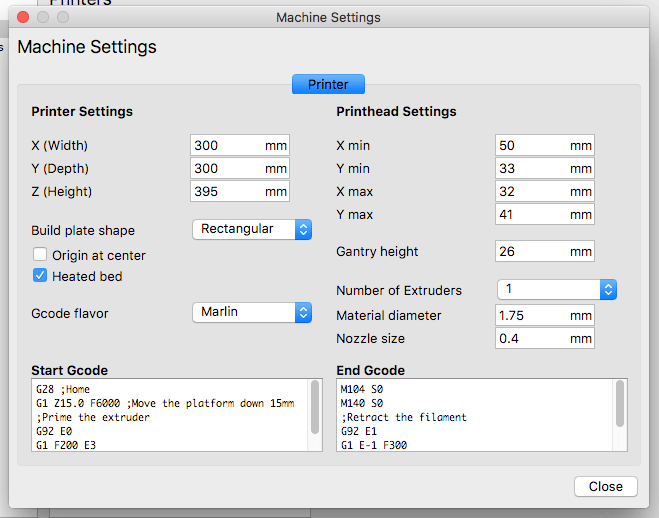Click the Z (Height) input field

click(x=240, y=192)
